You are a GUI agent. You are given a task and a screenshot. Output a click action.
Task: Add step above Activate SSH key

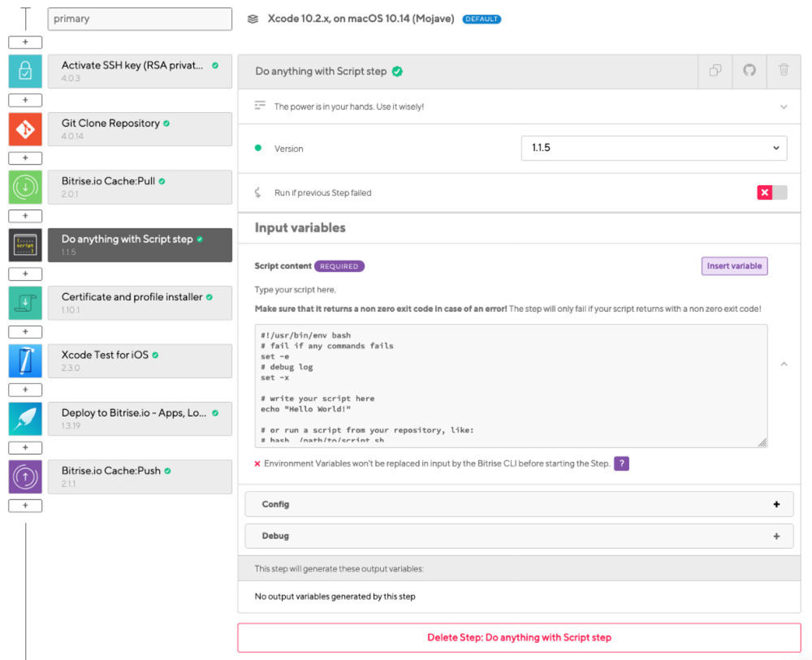(x=25, y=42)
